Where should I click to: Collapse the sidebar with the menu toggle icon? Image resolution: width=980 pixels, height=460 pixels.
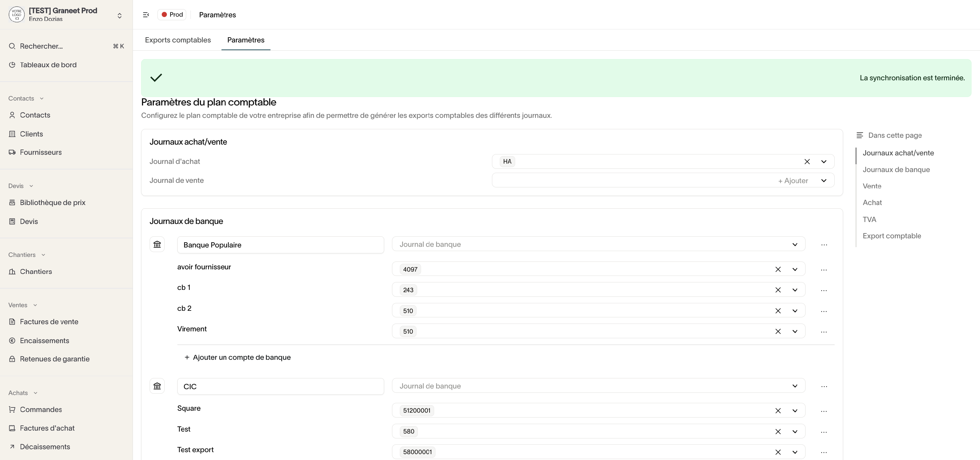[146, 14]
